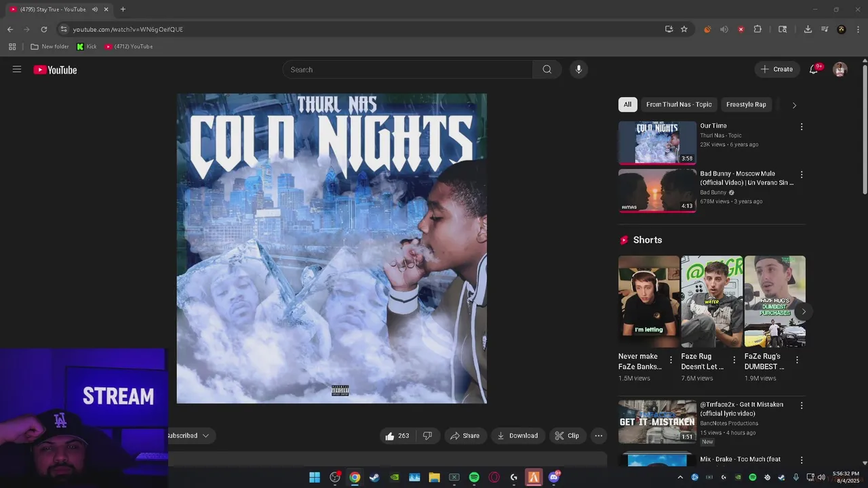Open the (4712) YouTube bookmark
The image size is (868, 488).
pos(129,47)
